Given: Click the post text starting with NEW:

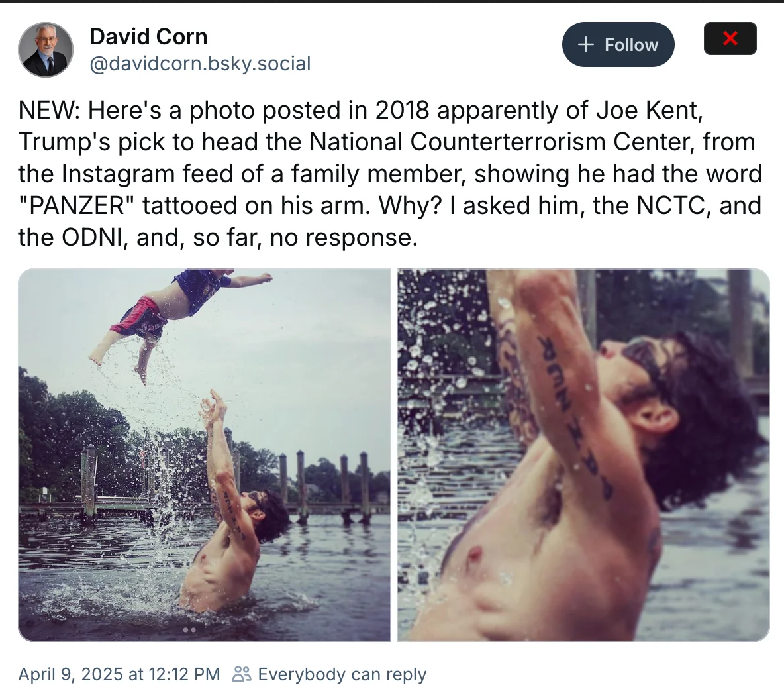Looking at the screenshot, I should (x=390, y=173).
